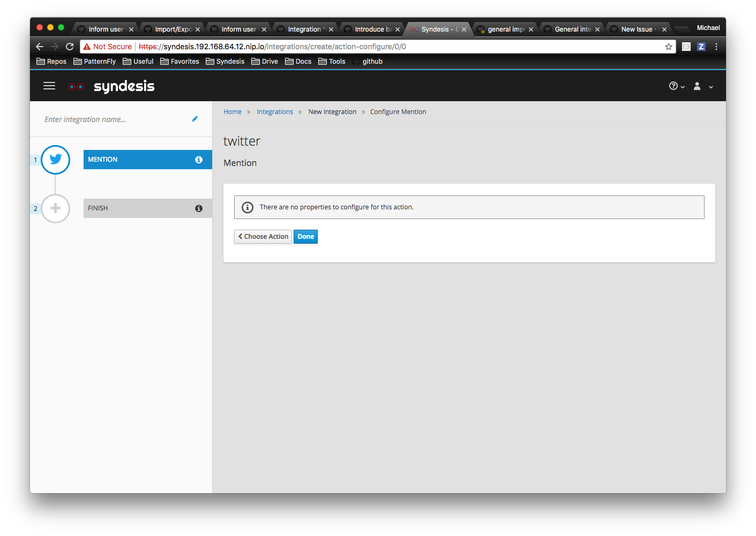Open the Useful bookmarks folder
This screenshot has height=536, width=756.
[x=138, y=62]
